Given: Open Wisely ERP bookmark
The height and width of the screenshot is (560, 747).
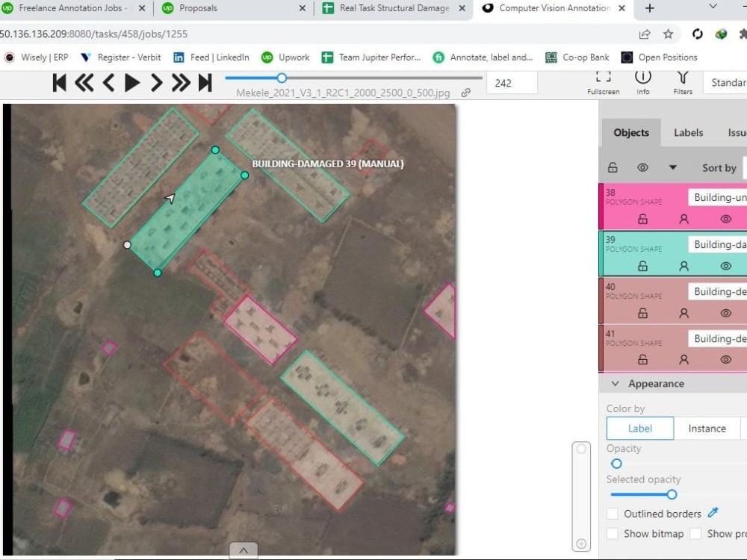Looking at the screenshot, I should [x=36, y=57].
